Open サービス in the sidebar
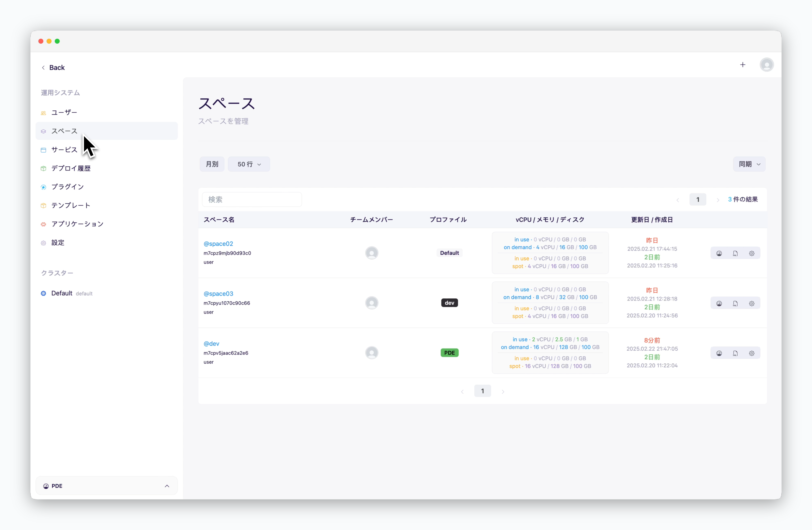812x530 pixels. tap(107, 150)
